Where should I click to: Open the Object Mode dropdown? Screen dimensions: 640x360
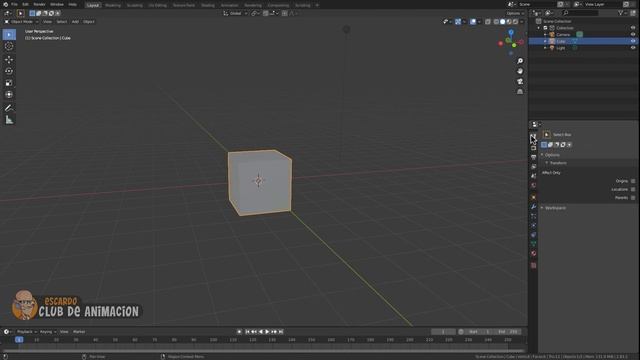(x=21, y=22)
